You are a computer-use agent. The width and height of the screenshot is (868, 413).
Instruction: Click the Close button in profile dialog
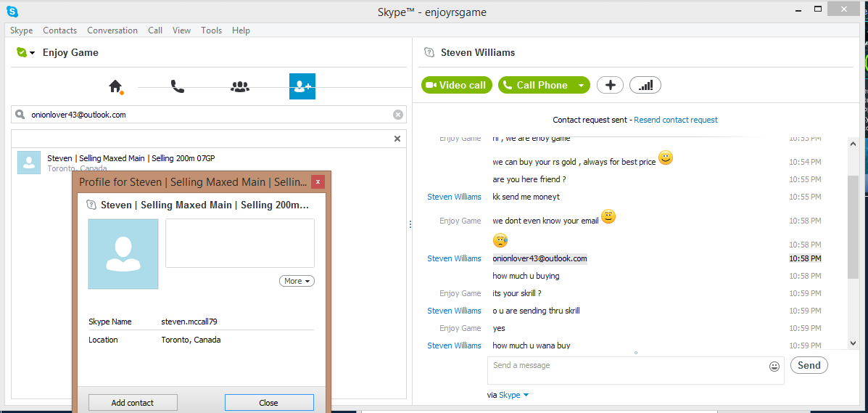pyautogui.click(x=269, y=402)
